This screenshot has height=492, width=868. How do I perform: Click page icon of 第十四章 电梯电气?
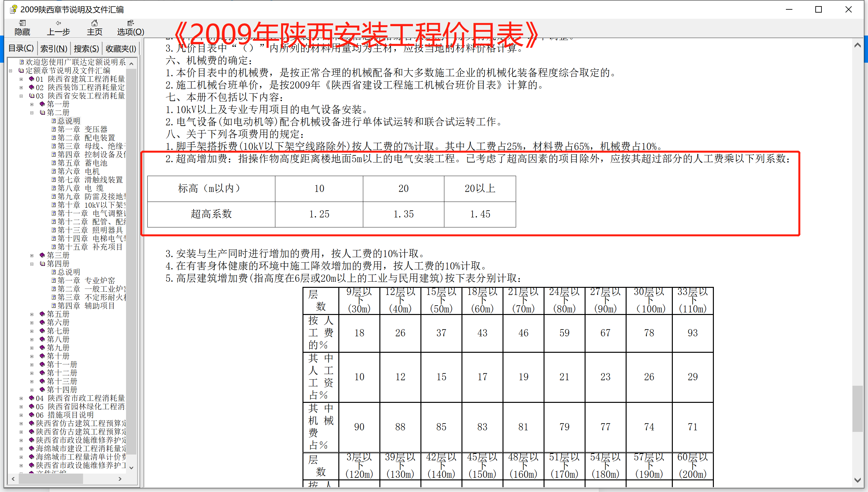[53, 238]
